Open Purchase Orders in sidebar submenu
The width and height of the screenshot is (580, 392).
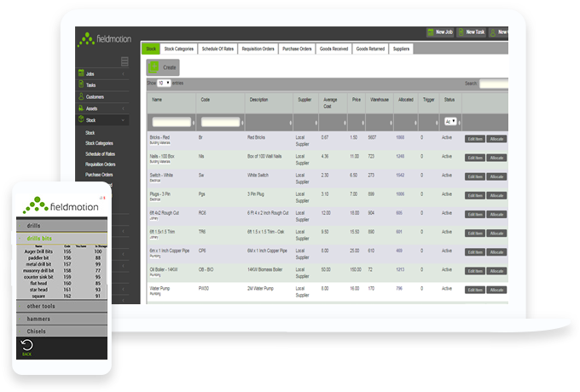[x=99, y=175]
